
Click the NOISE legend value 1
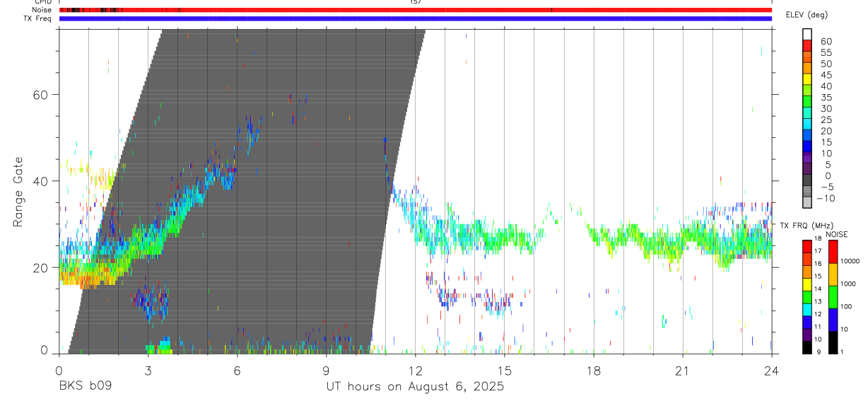(x=843, y=351)
